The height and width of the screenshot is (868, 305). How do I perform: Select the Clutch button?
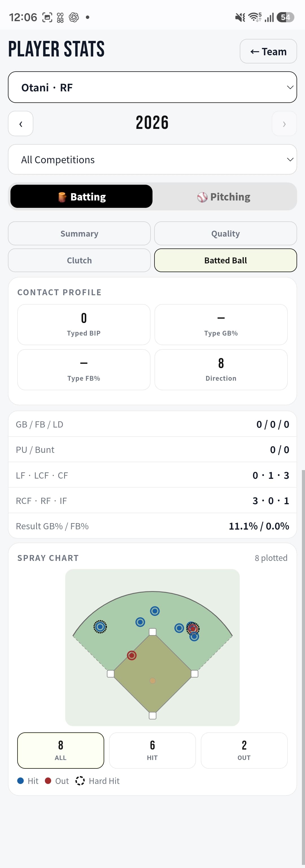click(79, 260)
